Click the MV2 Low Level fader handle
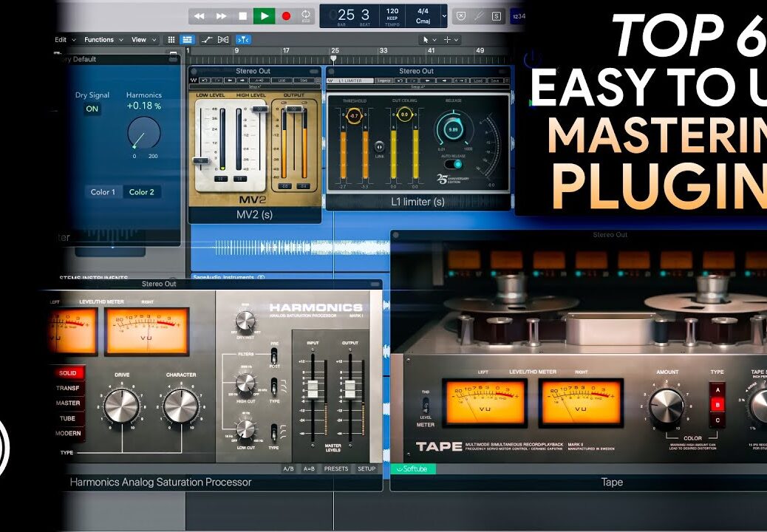The width and height of the screenshot is (767, 532). click(201, 160)
